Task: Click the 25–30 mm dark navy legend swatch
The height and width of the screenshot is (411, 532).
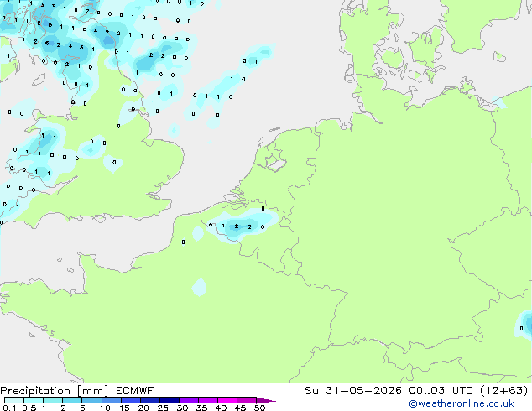Action: [170, 400]
